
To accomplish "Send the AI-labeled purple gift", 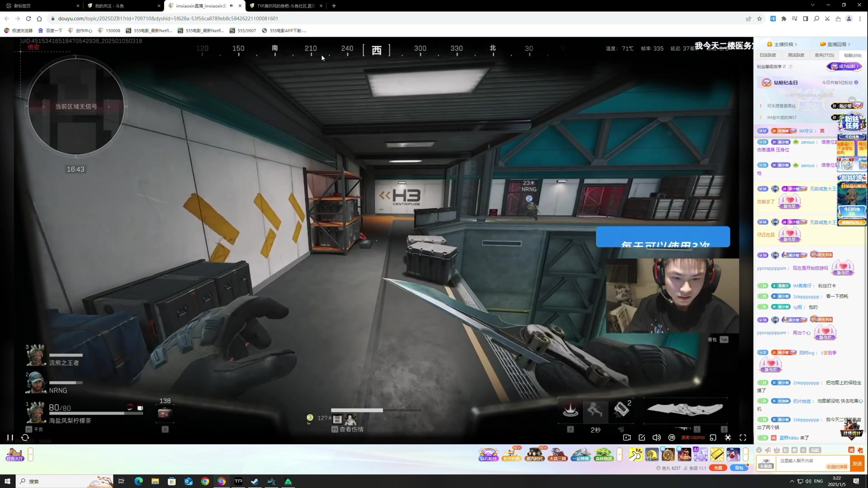I will pos(700,454).
